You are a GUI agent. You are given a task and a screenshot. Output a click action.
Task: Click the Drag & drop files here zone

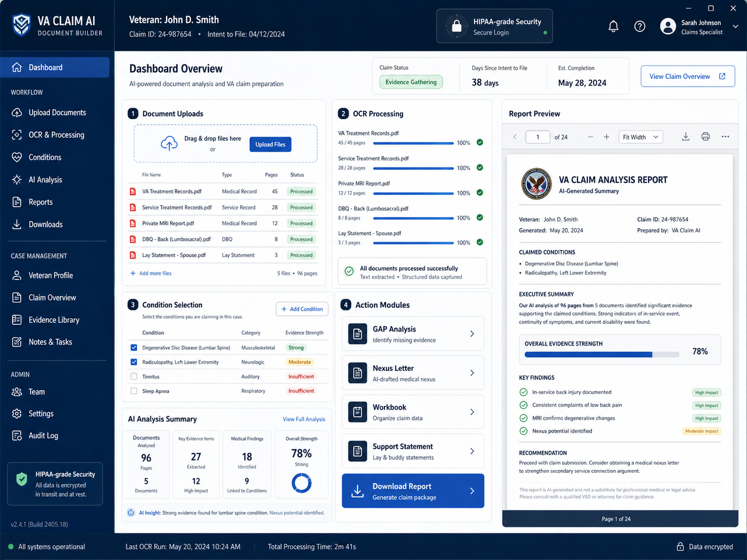point(225,144)
